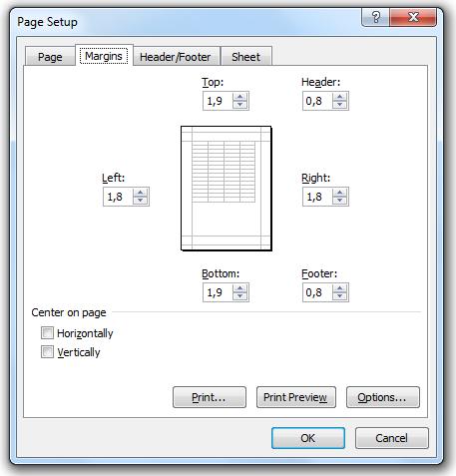456x476 pixels.
Task: Switch to the Page tab
Action: pyautogui.click(x=50, y=57)
